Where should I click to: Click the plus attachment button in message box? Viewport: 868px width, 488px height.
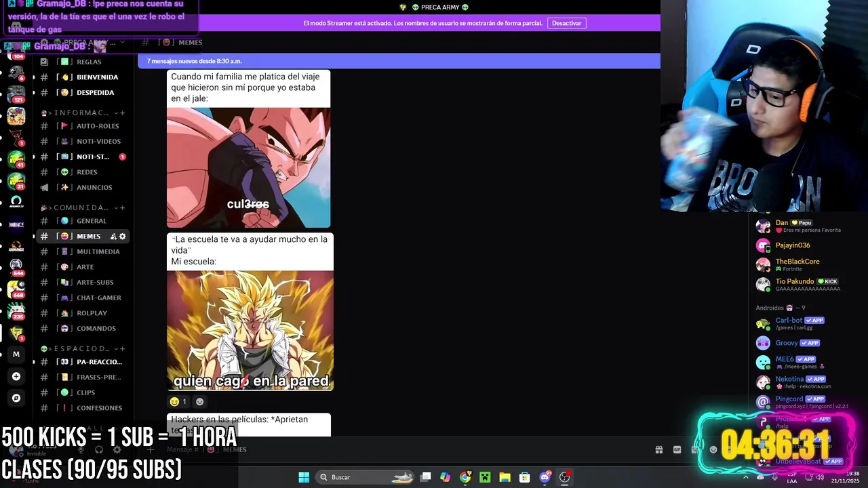tap(151, 449)
